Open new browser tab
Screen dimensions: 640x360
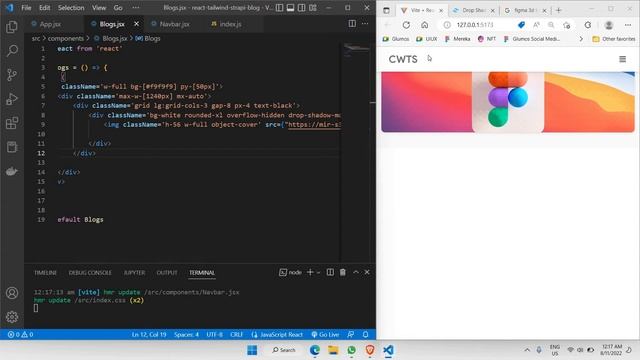(558, 10)
